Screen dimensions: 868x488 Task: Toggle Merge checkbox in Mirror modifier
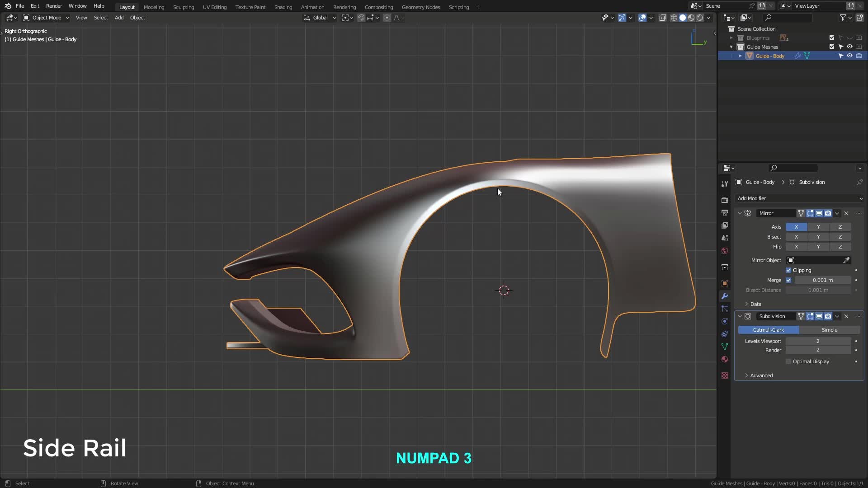click(788, 280)
